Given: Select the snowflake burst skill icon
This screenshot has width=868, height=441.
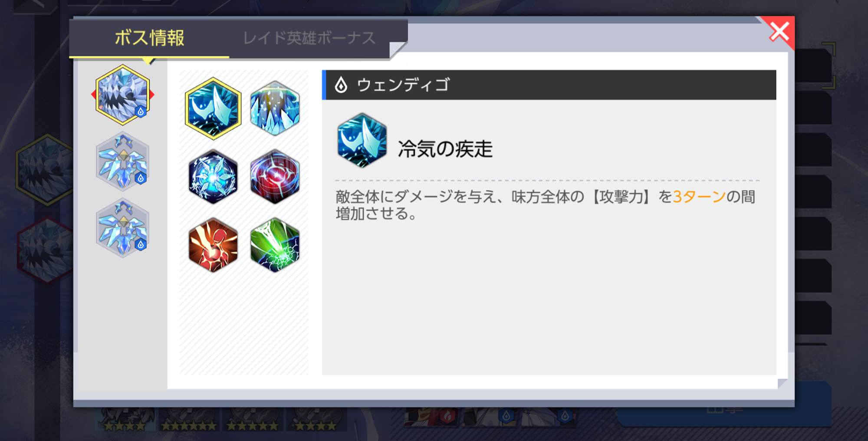Looking at the screenshot, I should tap(213, 177).
